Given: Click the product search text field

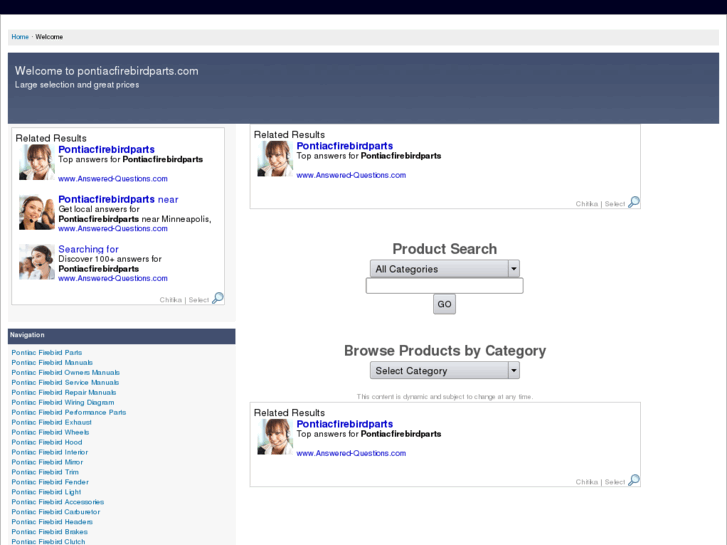Looking at the screenshot, I should click(x=444, y=286).
